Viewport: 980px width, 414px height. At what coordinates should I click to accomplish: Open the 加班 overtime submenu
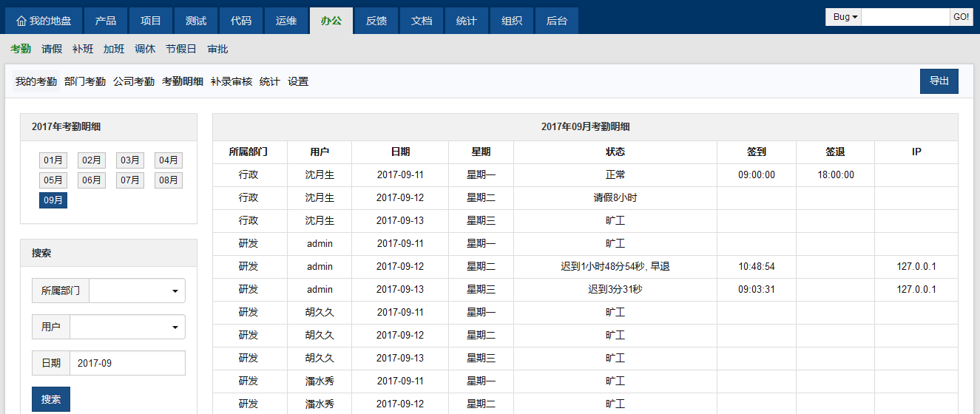pyautogui.click(x=114, y=50)
